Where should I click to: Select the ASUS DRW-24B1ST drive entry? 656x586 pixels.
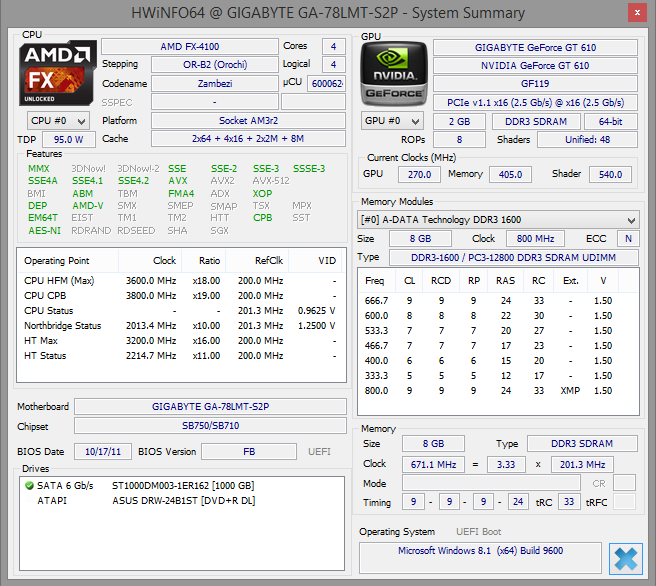[184, 501]
